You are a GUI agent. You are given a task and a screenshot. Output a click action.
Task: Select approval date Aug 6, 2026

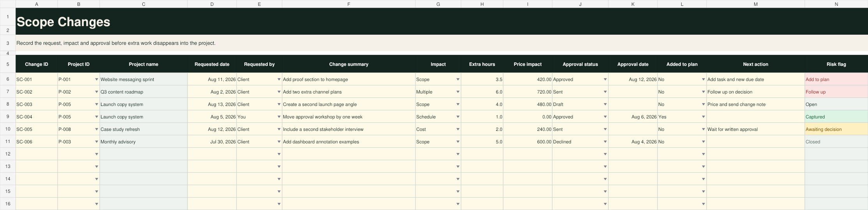point(633,117)
